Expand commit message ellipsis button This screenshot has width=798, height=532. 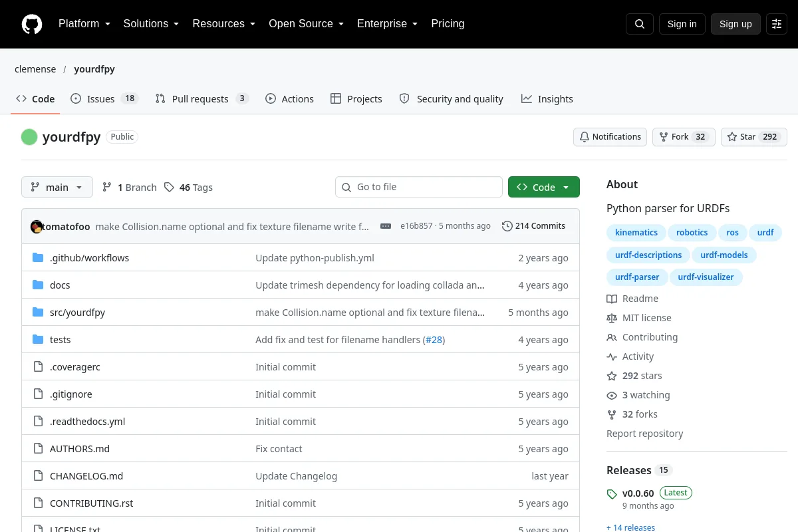pyautogui.click(x=386, y=226)
